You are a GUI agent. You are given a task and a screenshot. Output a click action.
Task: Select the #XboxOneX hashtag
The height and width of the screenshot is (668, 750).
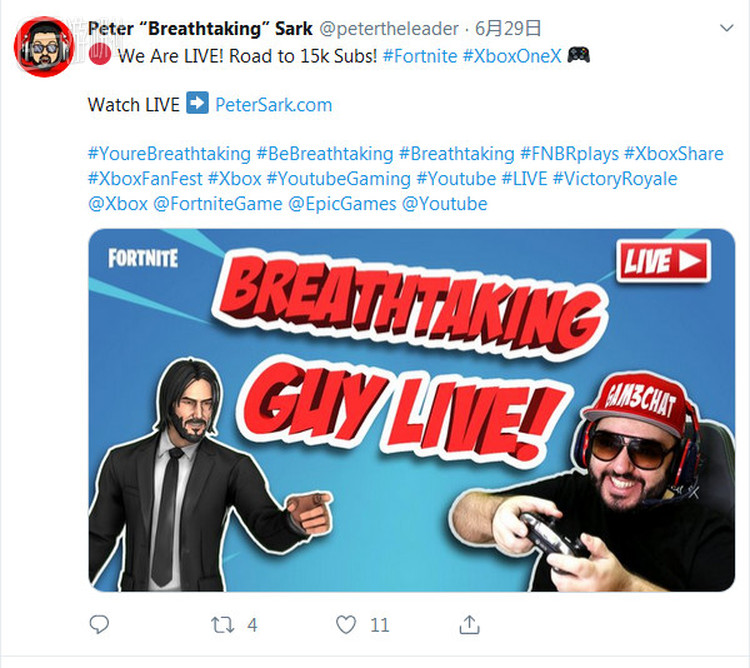click(512, 56)
